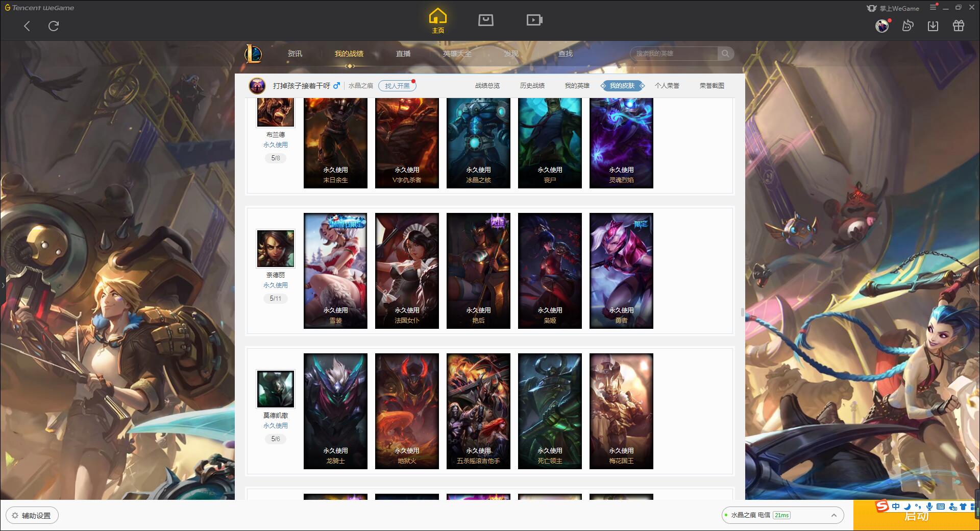Open the 死亡领主 skin card
This screenshot has width=980, height=531.
[x=550, y=411]
